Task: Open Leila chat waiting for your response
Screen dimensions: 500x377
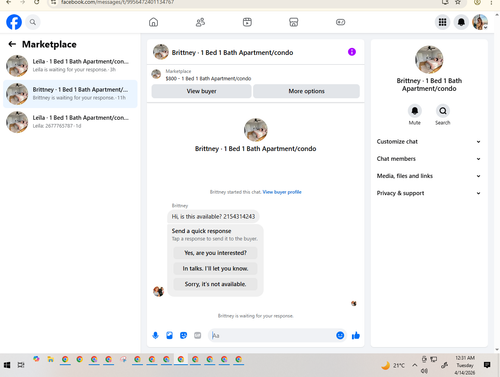Action: pyautogui.click(x=70, y=66)
